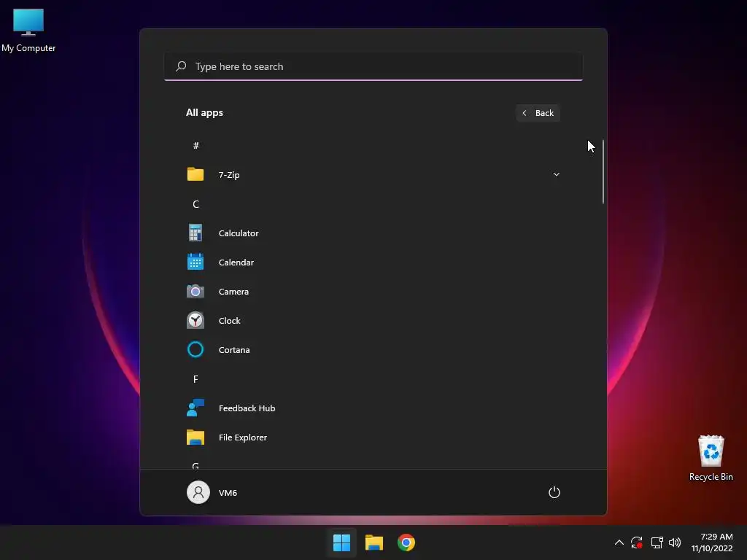Select the My Computer desktop icon
This screenshot has height=560, width=747.
coord(28,31)
